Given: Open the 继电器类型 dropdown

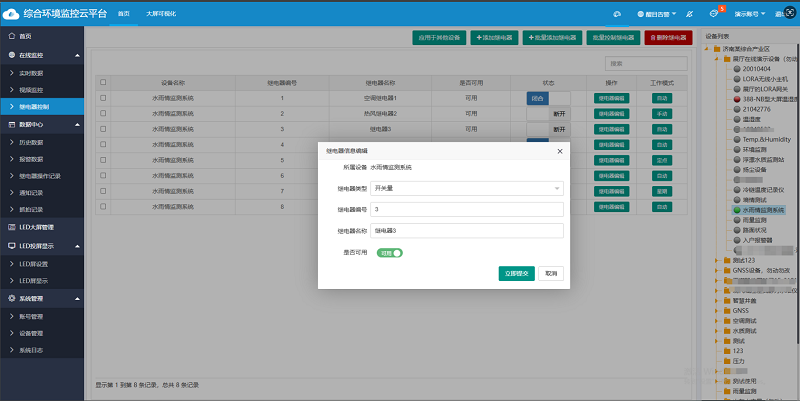Looking at the screenshot, I should [466, 188].
